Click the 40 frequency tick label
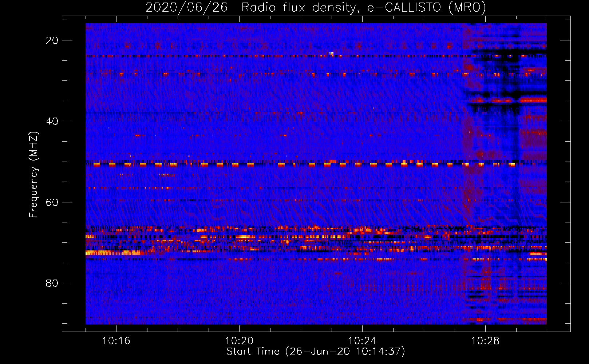The height and width of the screenshot is (364, 589). click(52, 121)
